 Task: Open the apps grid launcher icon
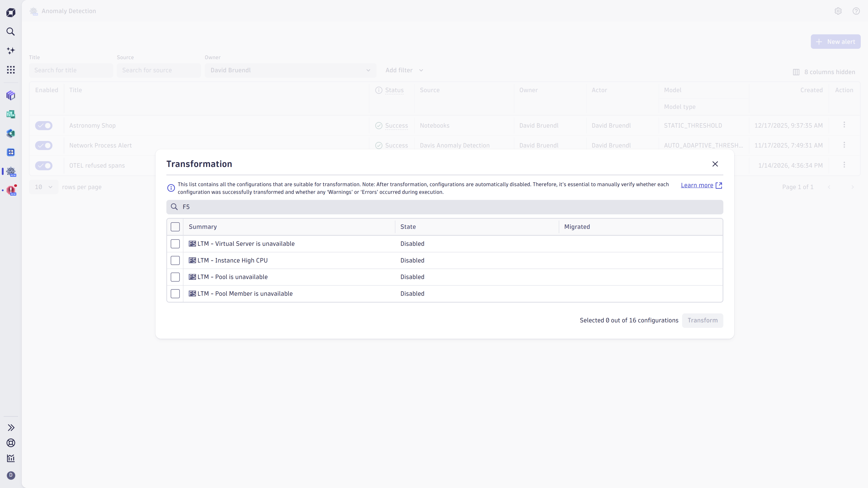coord(11,70)
